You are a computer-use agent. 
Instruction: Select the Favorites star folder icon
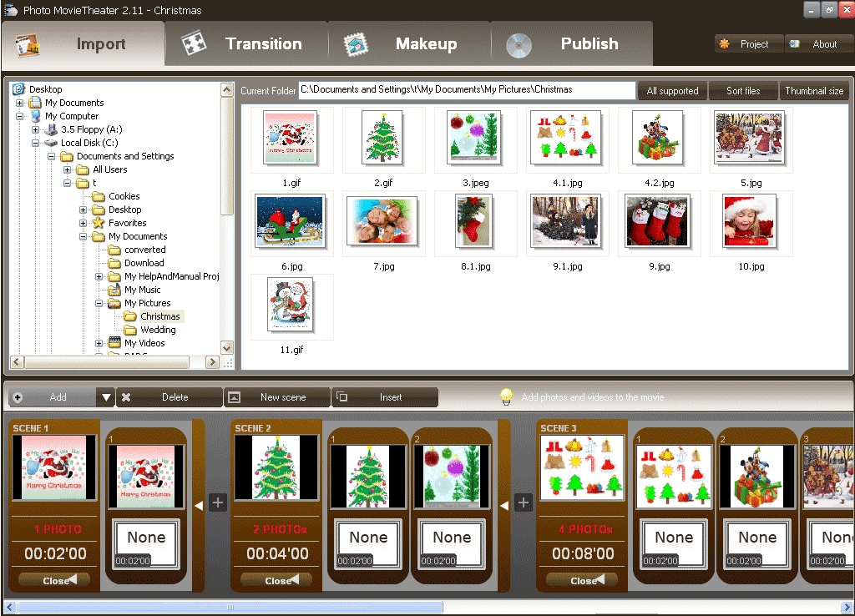click(x=99, y=223)
